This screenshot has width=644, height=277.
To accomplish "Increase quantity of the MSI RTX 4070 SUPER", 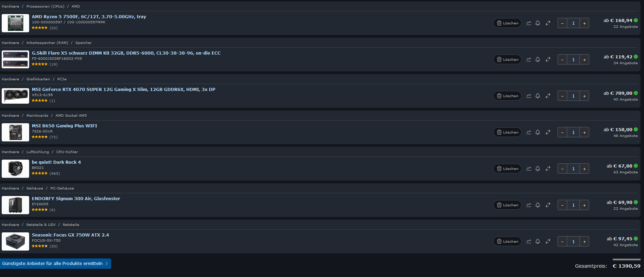I will click(x=584, y=96).
